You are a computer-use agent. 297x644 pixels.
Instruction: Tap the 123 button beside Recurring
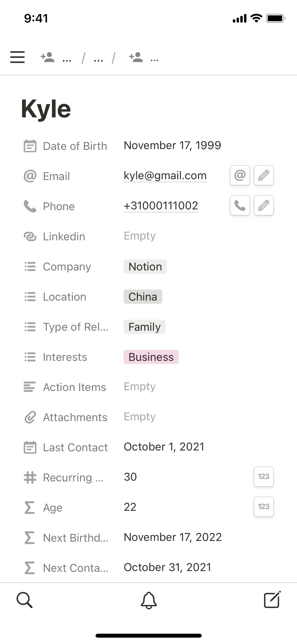263,477
